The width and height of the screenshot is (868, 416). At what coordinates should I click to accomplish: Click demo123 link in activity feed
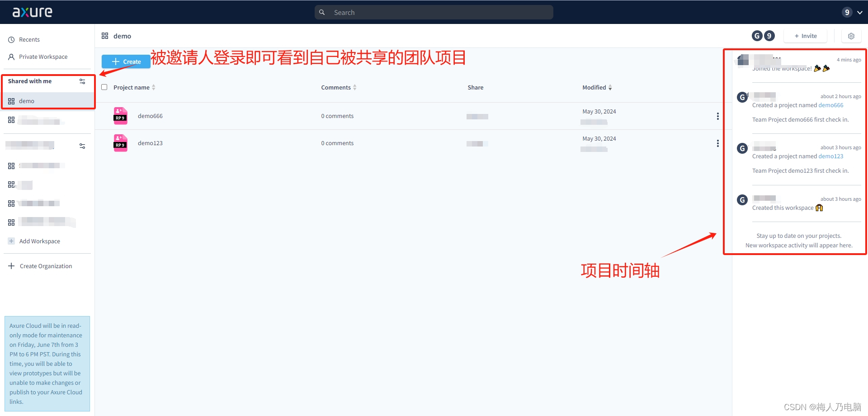[831, 156]
